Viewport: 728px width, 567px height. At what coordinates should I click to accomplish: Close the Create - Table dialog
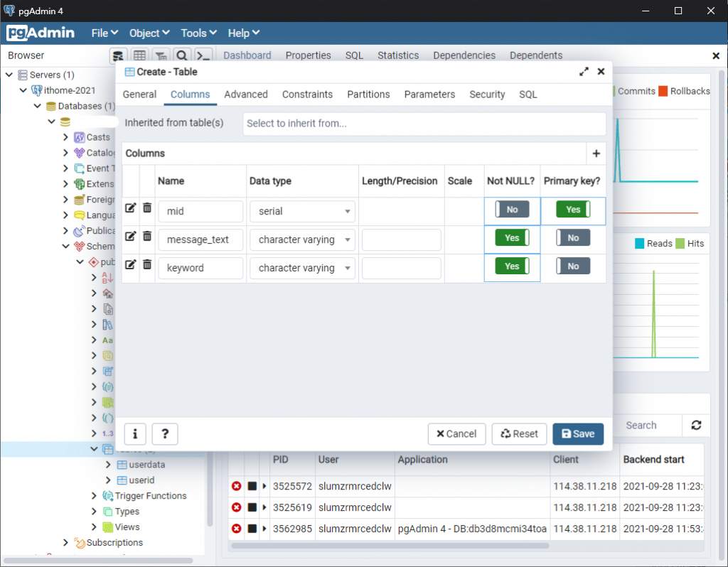point(601,72)
